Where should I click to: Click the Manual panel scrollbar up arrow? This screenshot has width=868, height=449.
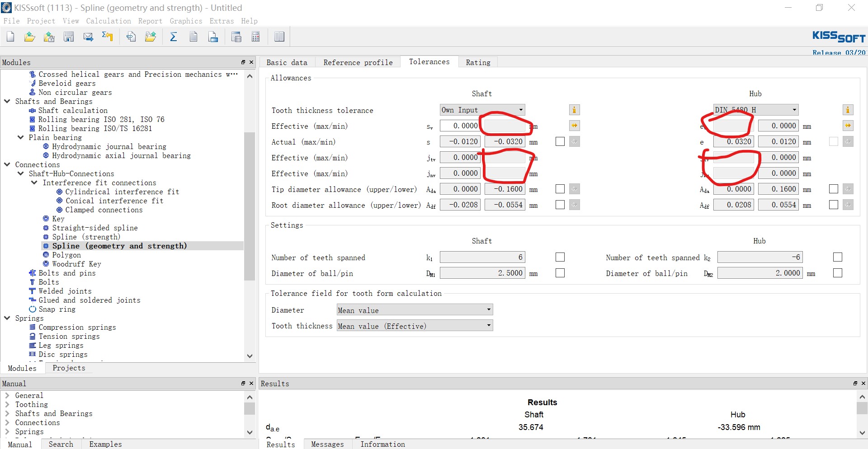(250, 397)
